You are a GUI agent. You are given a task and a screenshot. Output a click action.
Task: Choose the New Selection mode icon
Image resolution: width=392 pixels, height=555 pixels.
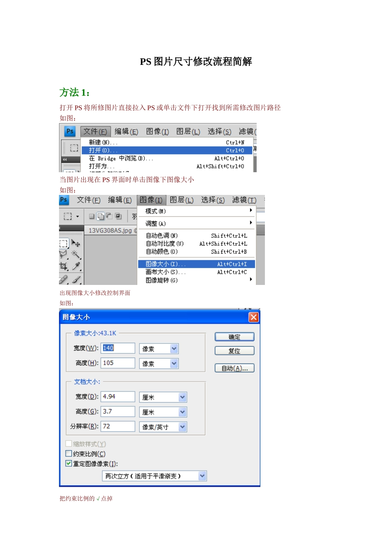point(92,216)
